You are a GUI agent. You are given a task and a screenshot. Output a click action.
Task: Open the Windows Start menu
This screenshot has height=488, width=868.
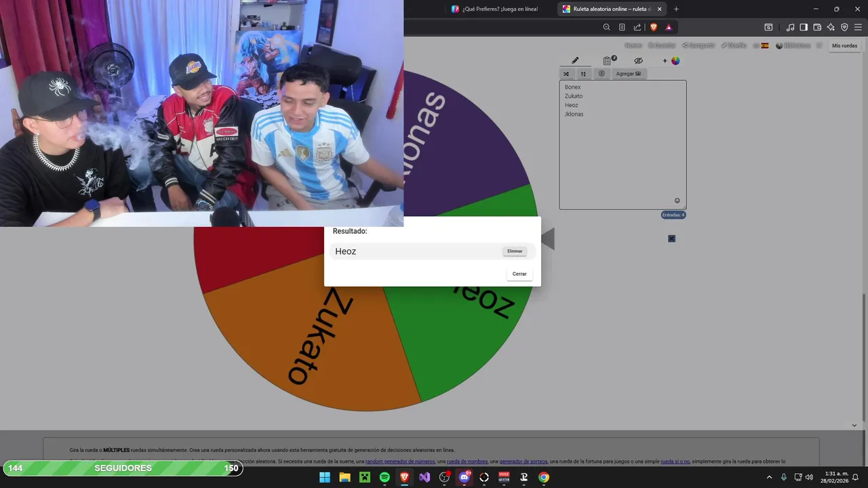325,477
